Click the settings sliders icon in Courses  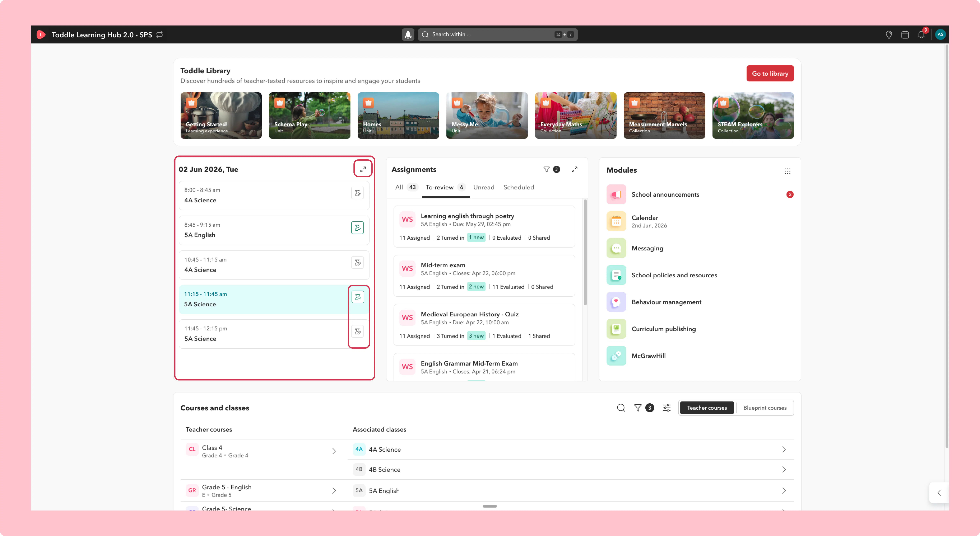pyautogui.click(x=667, y=408)
